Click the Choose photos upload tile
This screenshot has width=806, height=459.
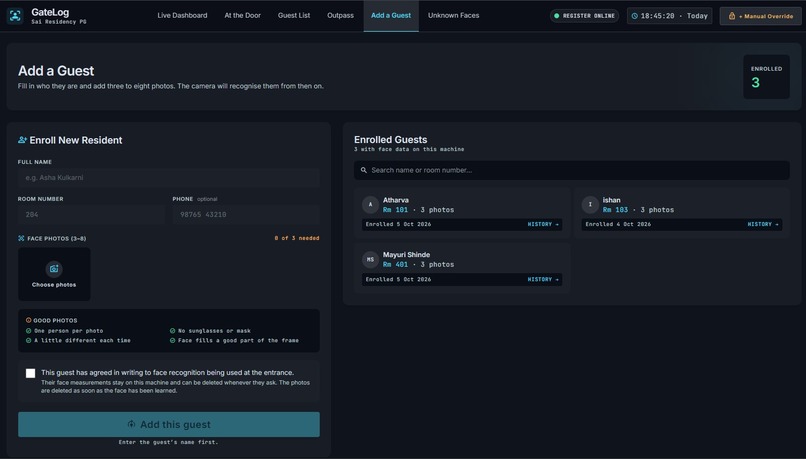click(54, 274)
